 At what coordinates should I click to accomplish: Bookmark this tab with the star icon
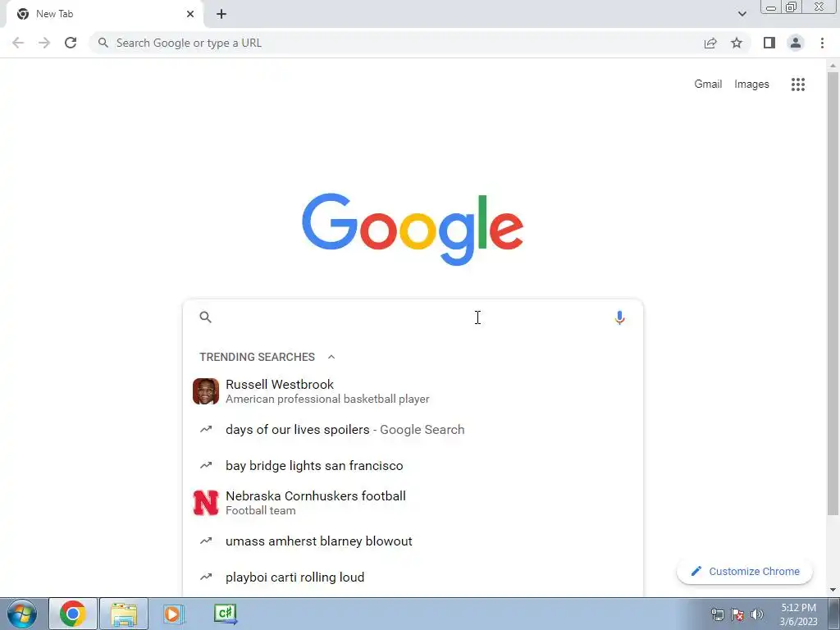(737, 43)
